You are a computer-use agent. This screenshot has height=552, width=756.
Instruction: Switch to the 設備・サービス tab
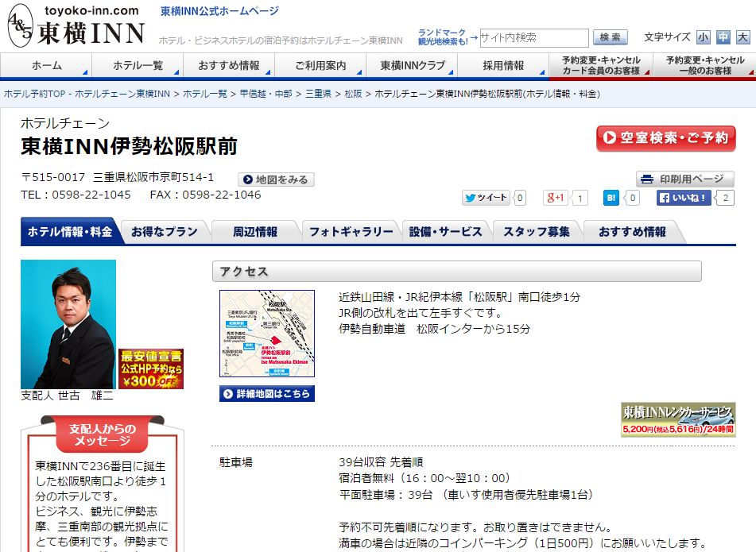pos(445,232)
